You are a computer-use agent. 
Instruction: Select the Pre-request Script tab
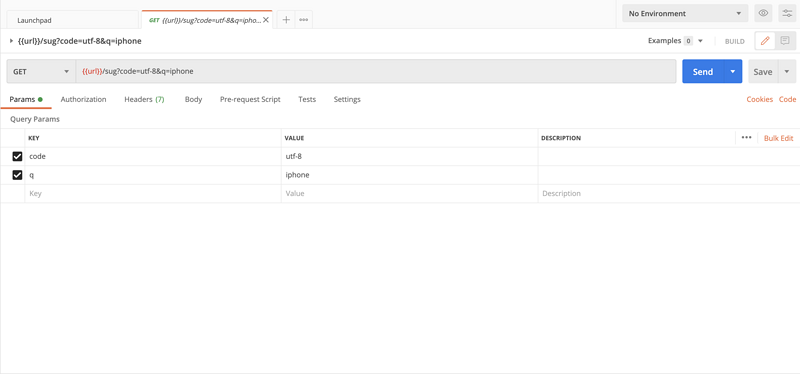click(x=250, y=99)
